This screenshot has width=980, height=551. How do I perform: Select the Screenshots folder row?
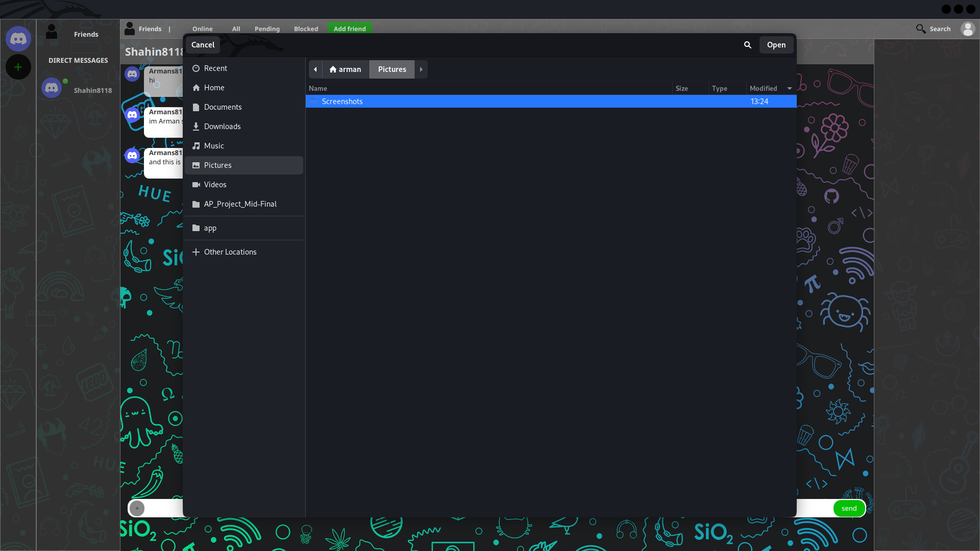[x=342, y=102]
